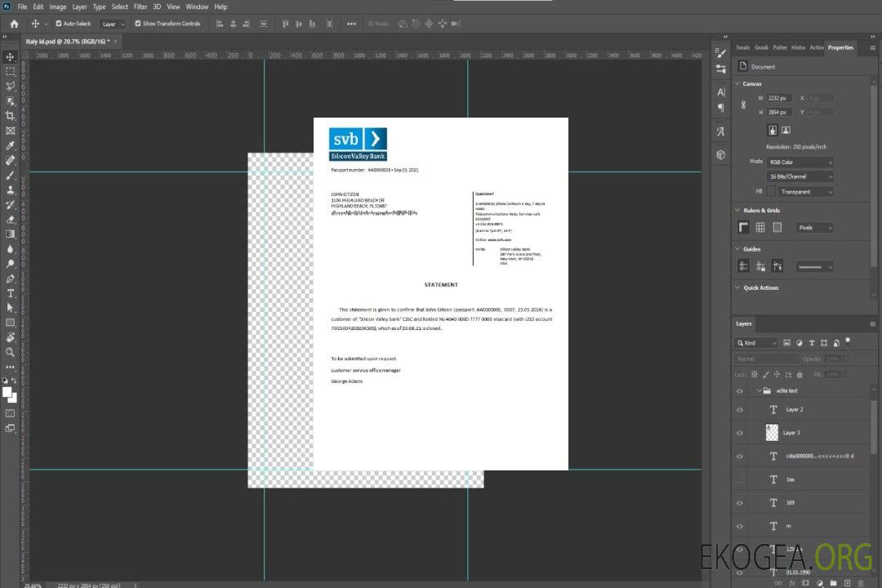This screenshot has width=882, height=588.
Task: Select the Eyedropper tool
Action: click(x=10, y=145)
